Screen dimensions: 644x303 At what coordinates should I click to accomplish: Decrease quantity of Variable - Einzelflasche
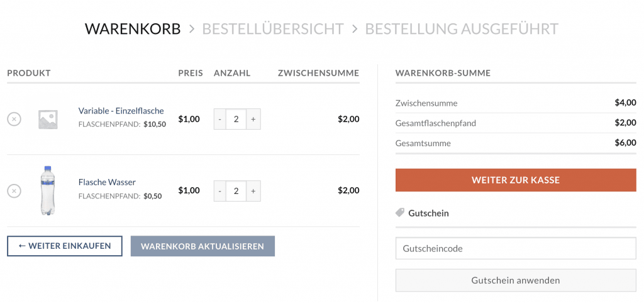point(220,119)
